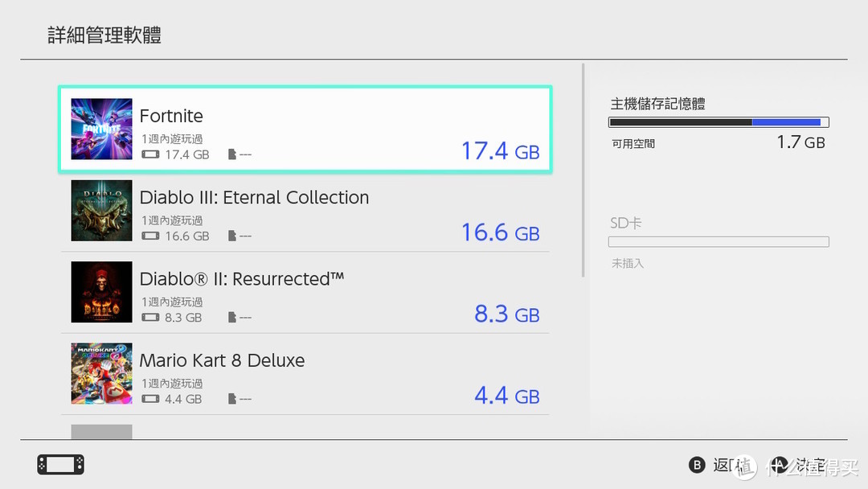Image resolution: width=868 pixels, height=489 pixels.
Task: Click the B button back icon
Action: click(697, 465)
